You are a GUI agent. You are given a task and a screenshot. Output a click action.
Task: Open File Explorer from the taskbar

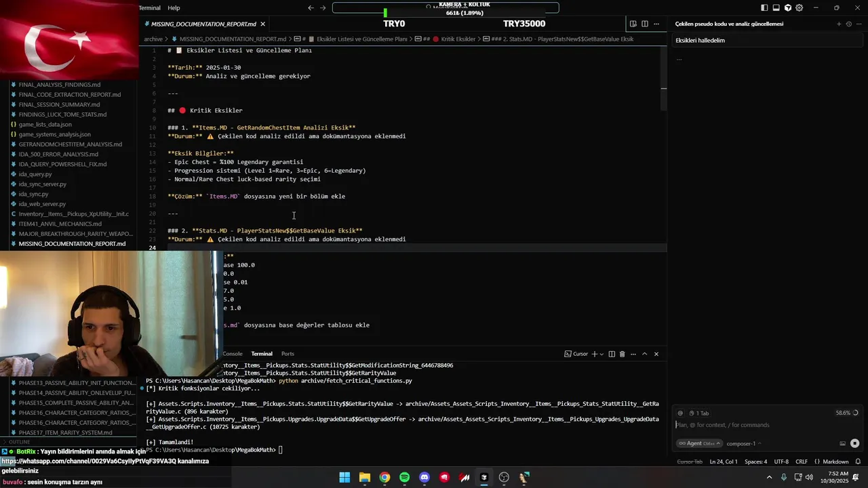pyautogui.click(x=364, y=477)
